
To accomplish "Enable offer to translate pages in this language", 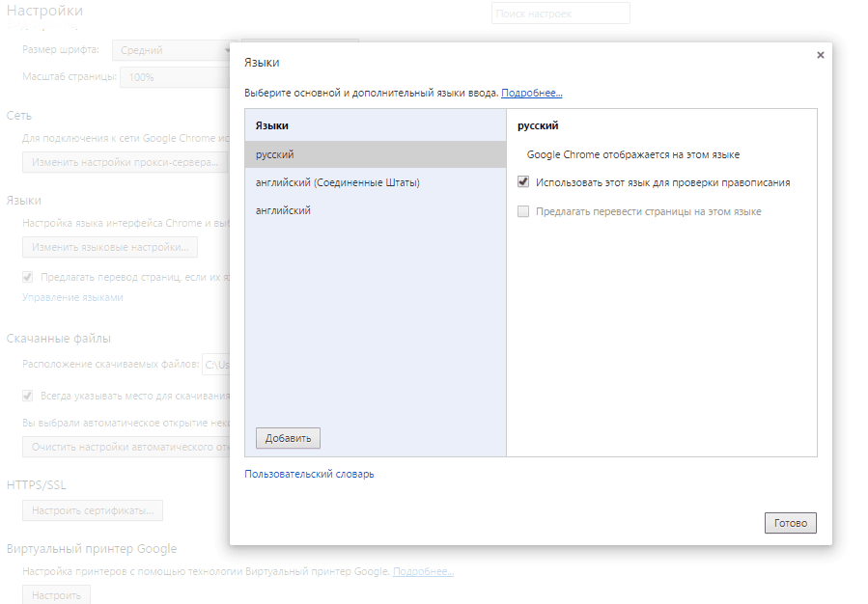I will tap(523, 211).
